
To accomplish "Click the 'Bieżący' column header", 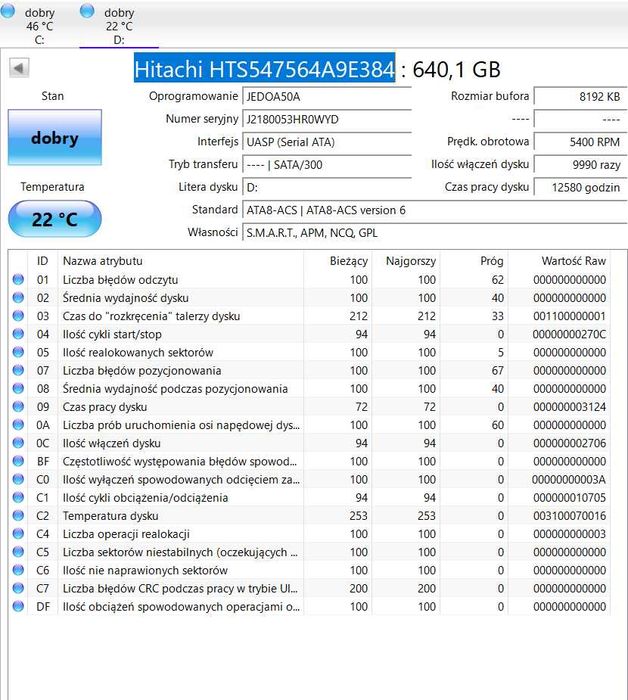I will point(337,261).
